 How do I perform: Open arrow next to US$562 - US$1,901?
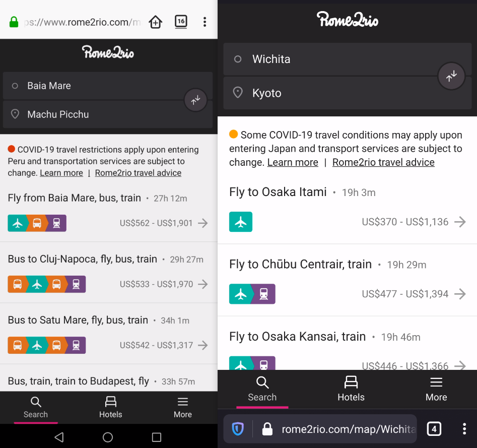click(x=203, y=223)
